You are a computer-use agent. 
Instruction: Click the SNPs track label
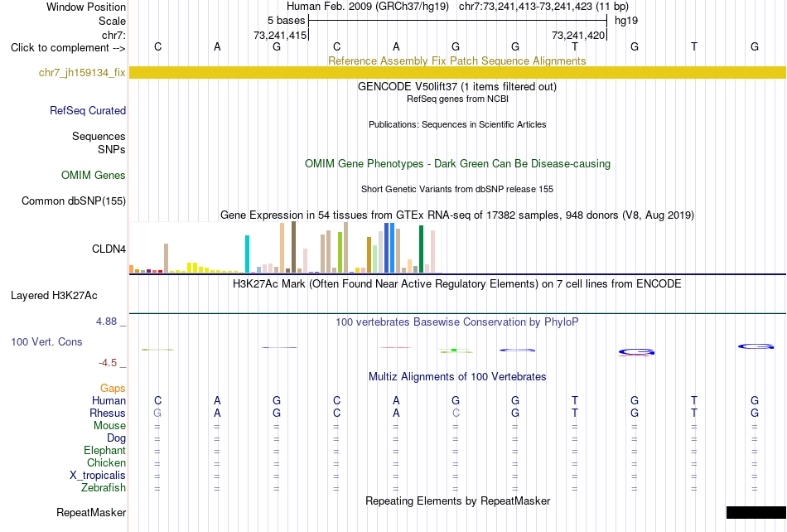point(112,149)
